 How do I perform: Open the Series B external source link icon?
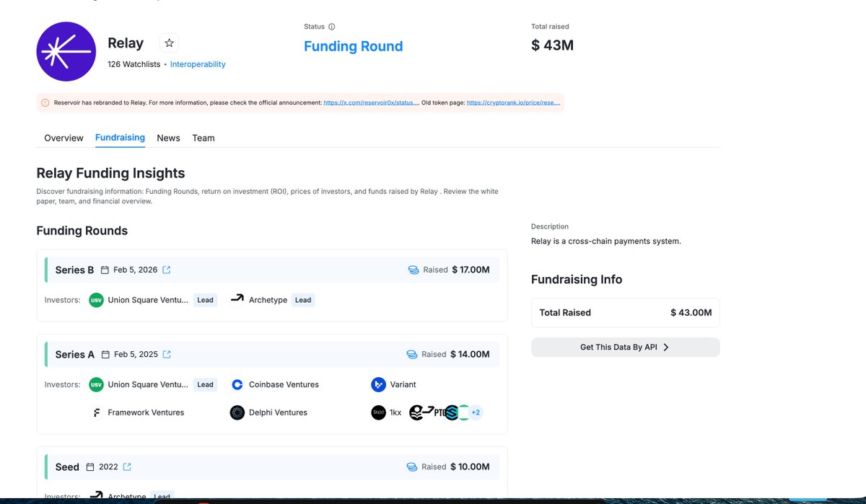167,270
